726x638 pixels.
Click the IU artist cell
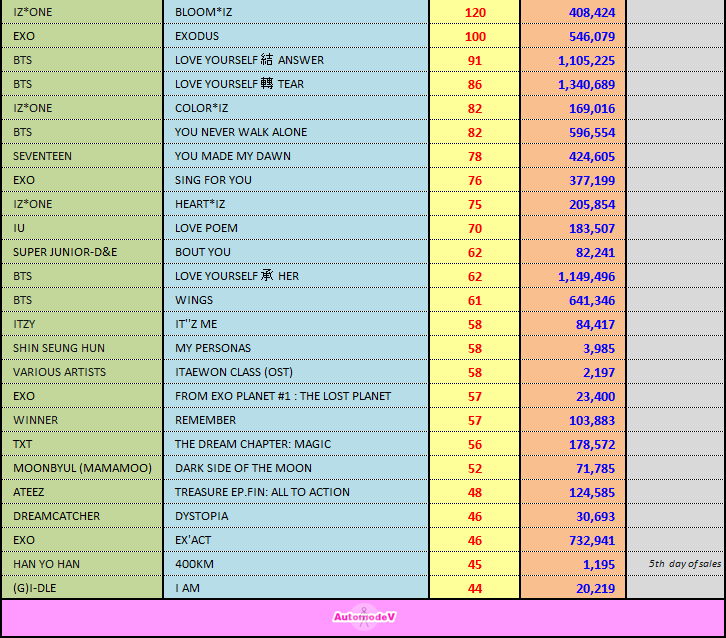point(82,228)
